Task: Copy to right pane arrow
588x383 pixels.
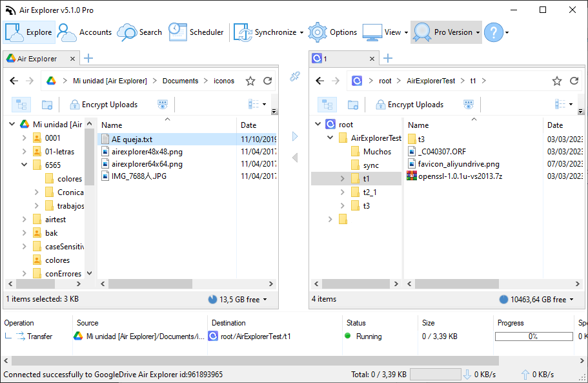Action: (295, 136)
